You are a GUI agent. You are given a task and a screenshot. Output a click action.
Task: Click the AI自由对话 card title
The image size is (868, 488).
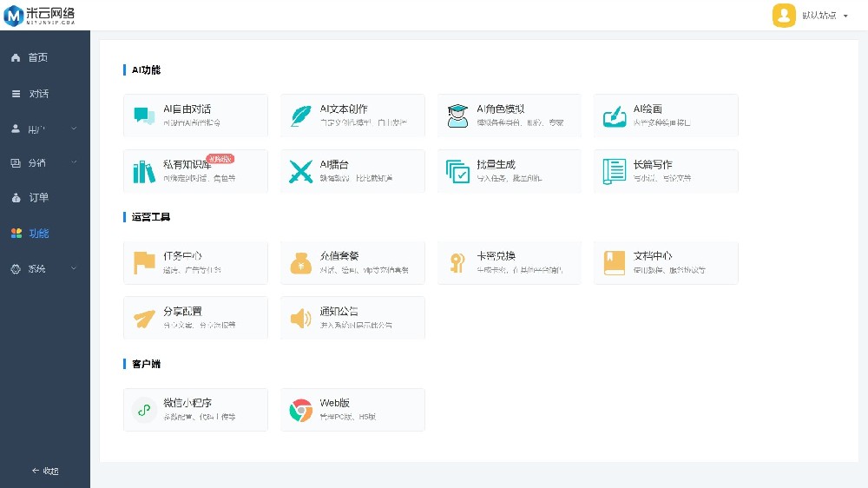187,109
